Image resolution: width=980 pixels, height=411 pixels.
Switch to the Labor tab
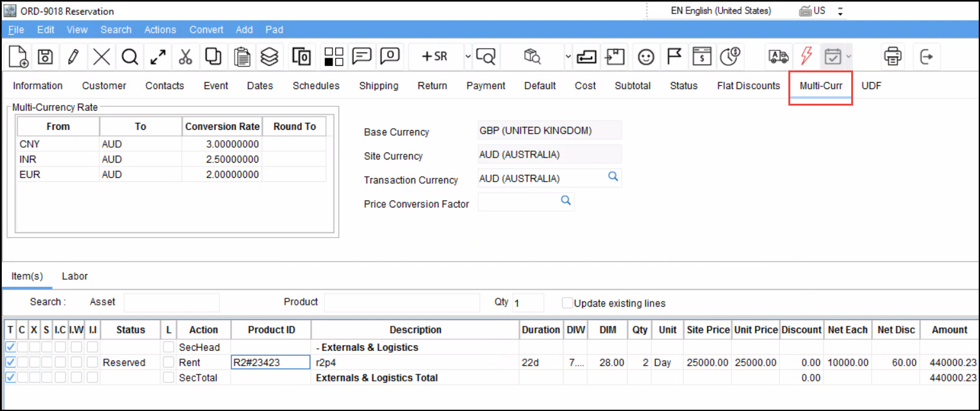click(75, 277)
